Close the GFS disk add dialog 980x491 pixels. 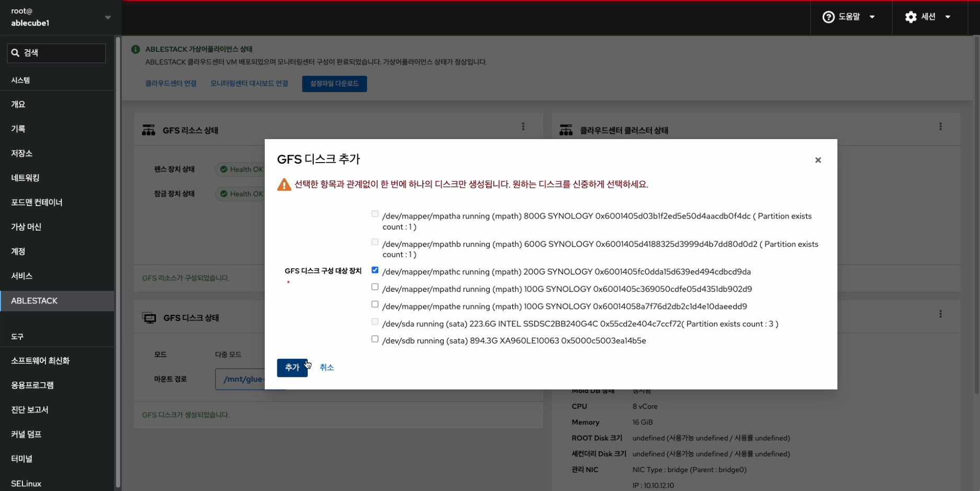click(818, 160)
